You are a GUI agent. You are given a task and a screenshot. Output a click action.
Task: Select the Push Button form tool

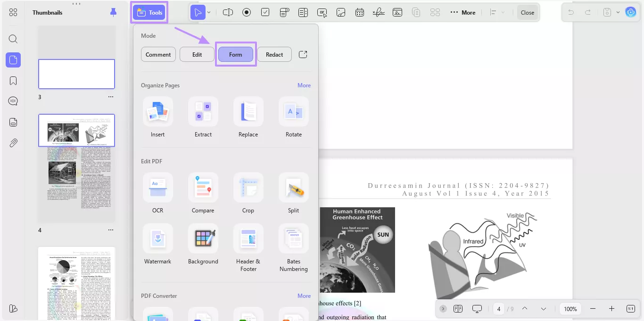pos(322,12)
